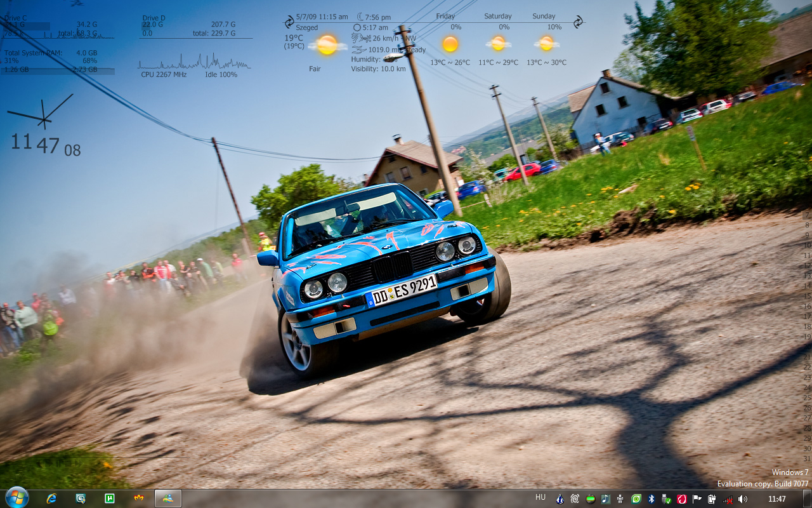Switch to Windows Live Messenger taskbar button
The image size is (812, 508).
(x=168, y=498)
